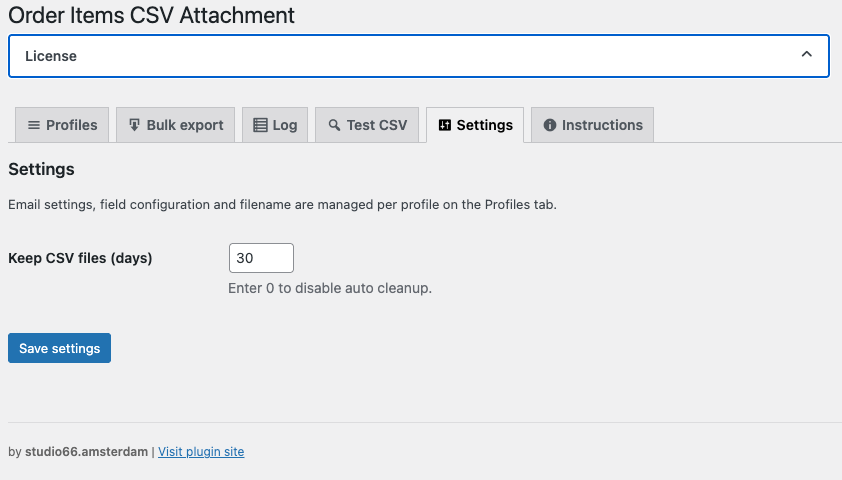The image size is (842, 480).
Task: Click the info icon on Instructions tab
Action: (549, 125)
